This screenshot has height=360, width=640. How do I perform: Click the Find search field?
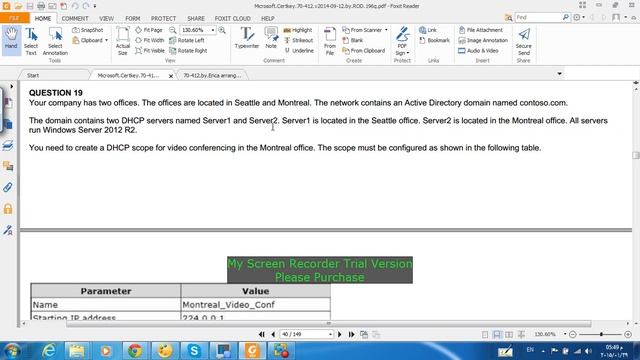pos(538,18)
